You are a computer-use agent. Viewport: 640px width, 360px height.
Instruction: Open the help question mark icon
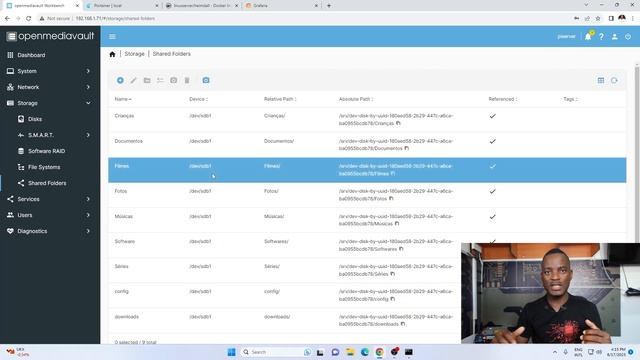(601, 36)
